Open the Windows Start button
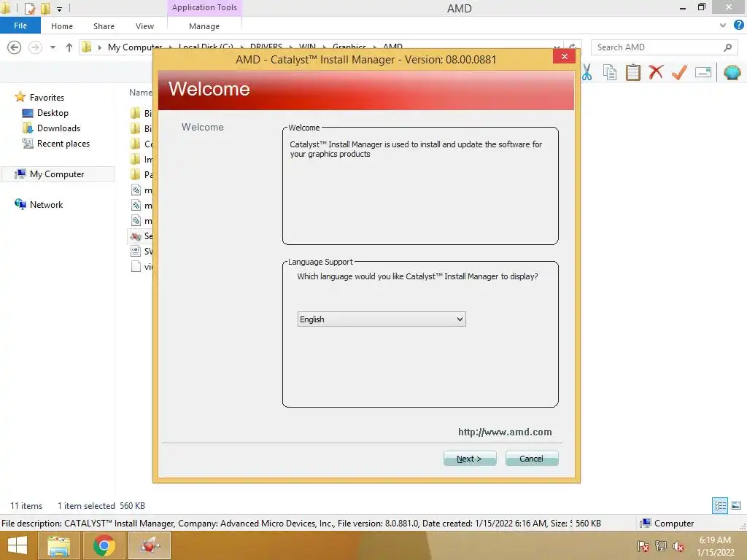The width and height of the screenshot is (747, 560). pos(18,545)
